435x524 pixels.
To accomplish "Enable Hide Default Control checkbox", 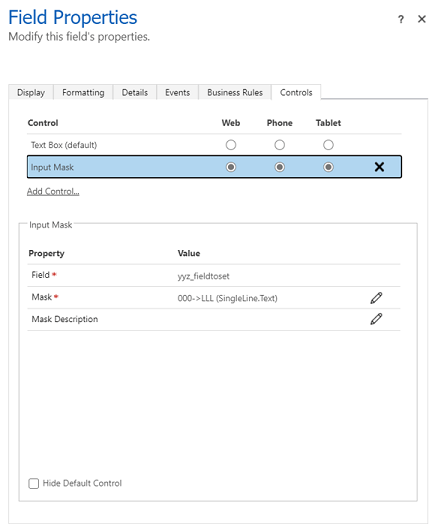I will [x=34, y=483].
